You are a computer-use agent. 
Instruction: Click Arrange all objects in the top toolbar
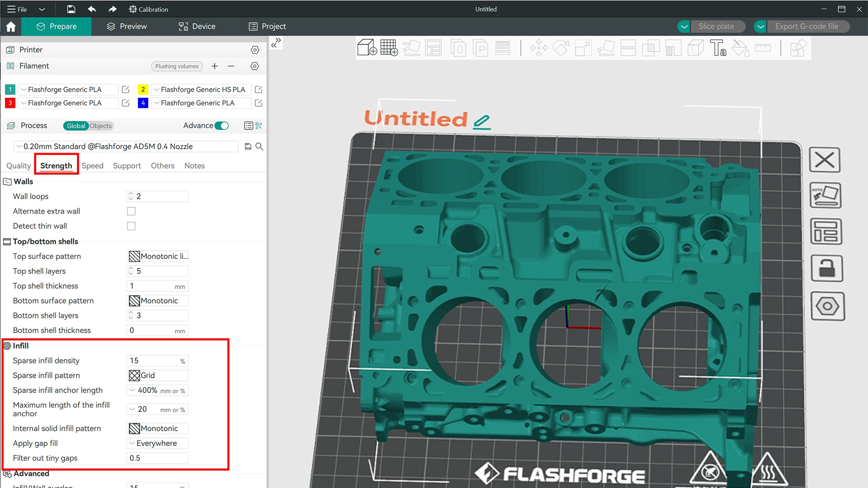pos(434,47)
